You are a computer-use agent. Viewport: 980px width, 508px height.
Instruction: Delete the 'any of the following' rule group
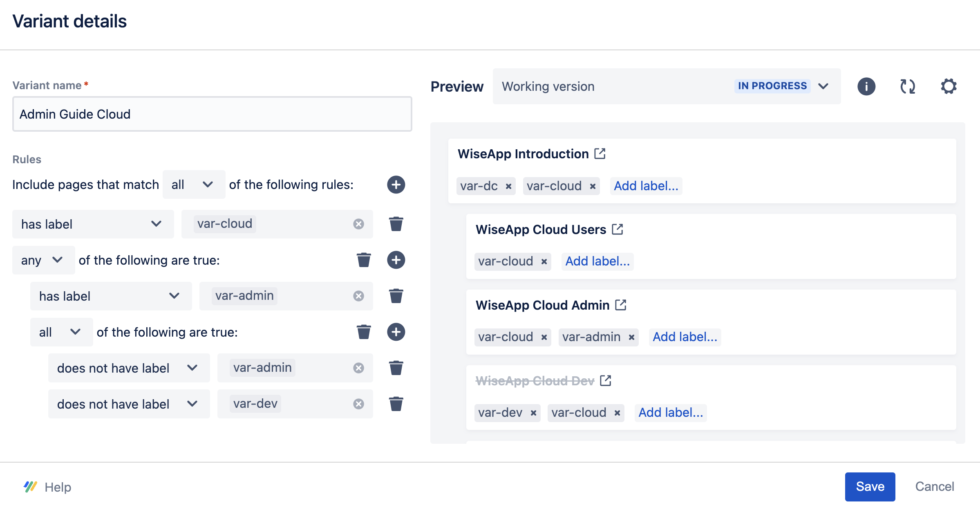coord(363,260)
